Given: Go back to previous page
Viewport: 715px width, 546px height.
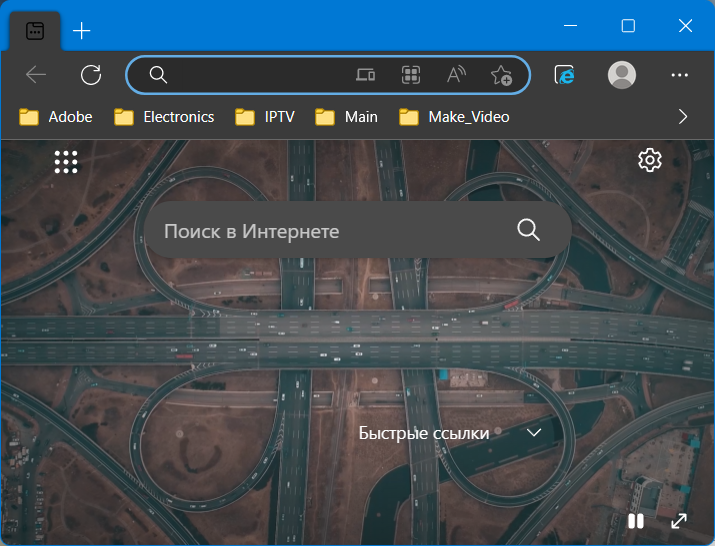Looking at the screenshot, I should click(x=36, y=75).
